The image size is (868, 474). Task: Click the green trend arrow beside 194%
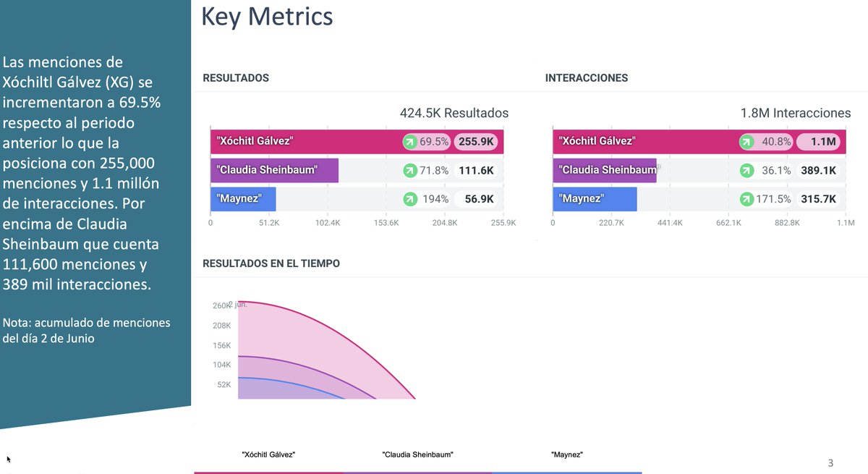410,199
